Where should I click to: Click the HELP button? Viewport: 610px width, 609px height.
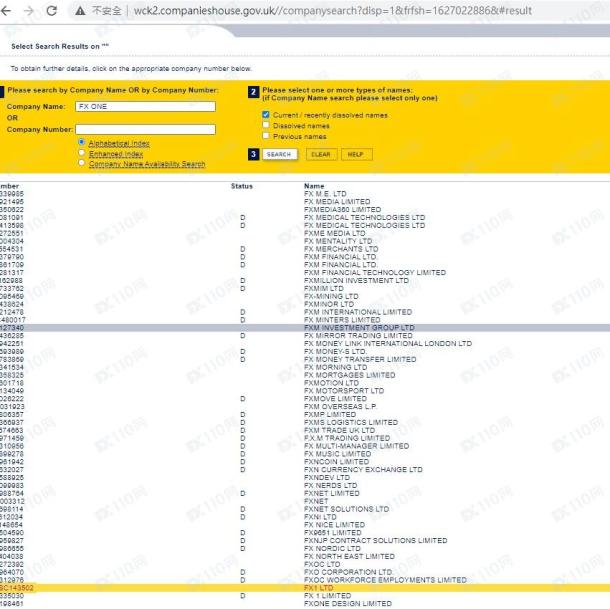[x=356, y=154]
